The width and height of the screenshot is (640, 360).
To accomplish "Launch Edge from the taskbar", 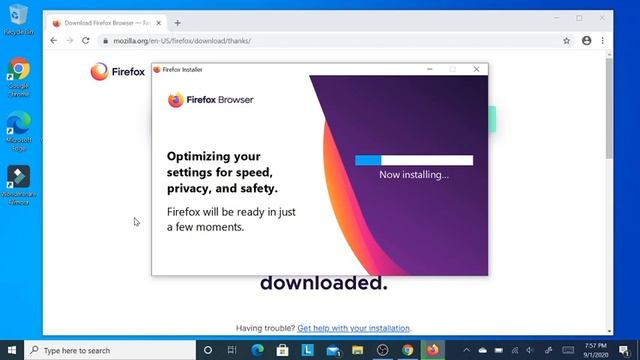I will 257,350.
